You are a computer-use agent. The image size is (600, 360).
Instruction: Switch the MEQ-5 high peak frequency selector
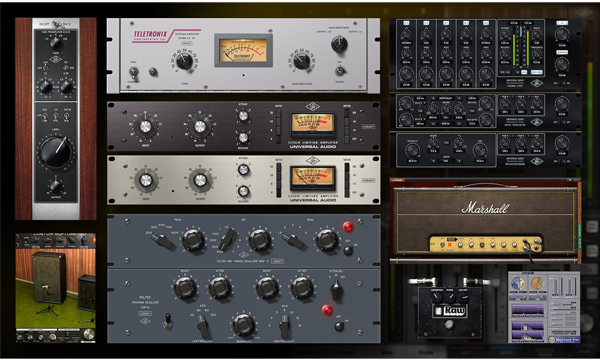click(294, 241)
